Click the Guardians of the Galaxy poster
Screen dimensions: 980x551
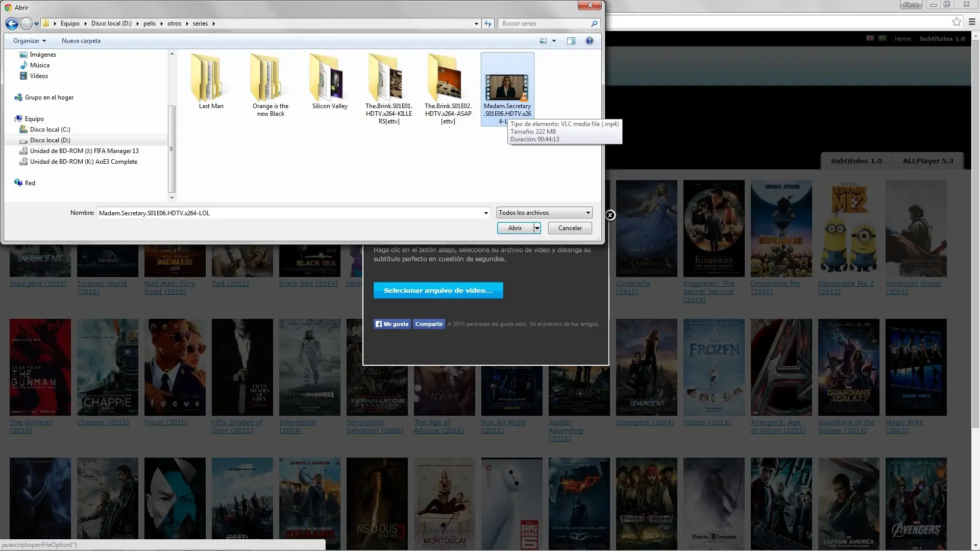point(849,367)
